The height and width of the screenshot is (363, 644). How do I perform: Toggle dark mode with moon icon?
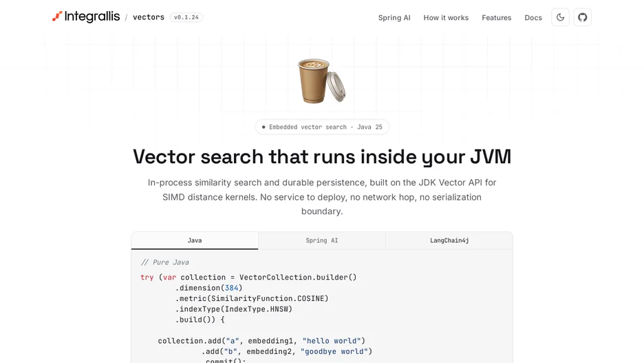pyautogui.click(x=560, y=17)
